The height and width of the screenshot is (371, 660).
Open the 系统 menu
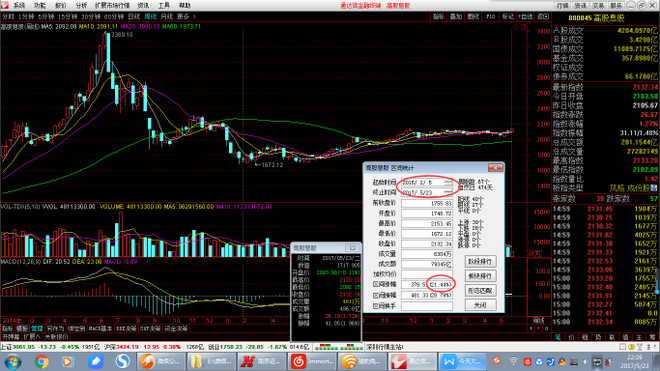tap(19, 5)
